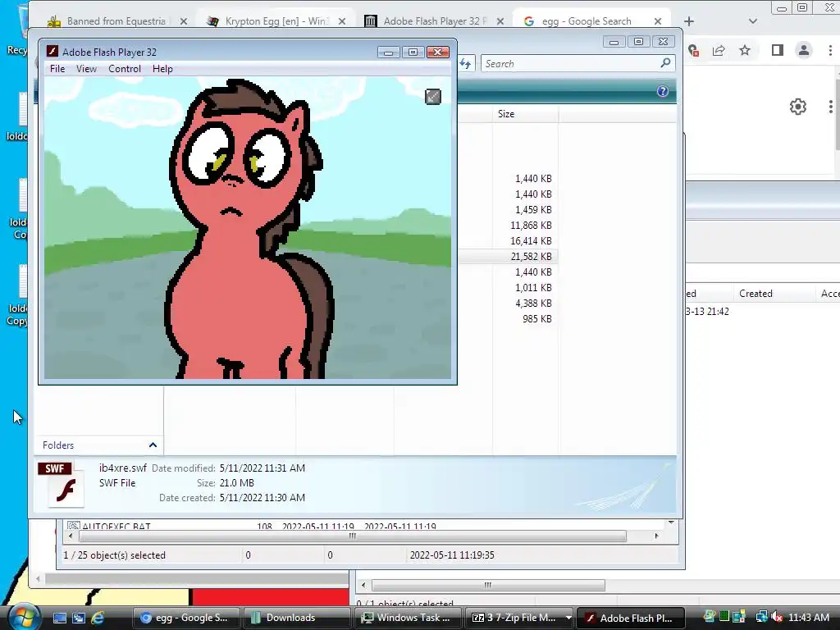Click Switch between windows quick launch icon

tap(79, 618)
